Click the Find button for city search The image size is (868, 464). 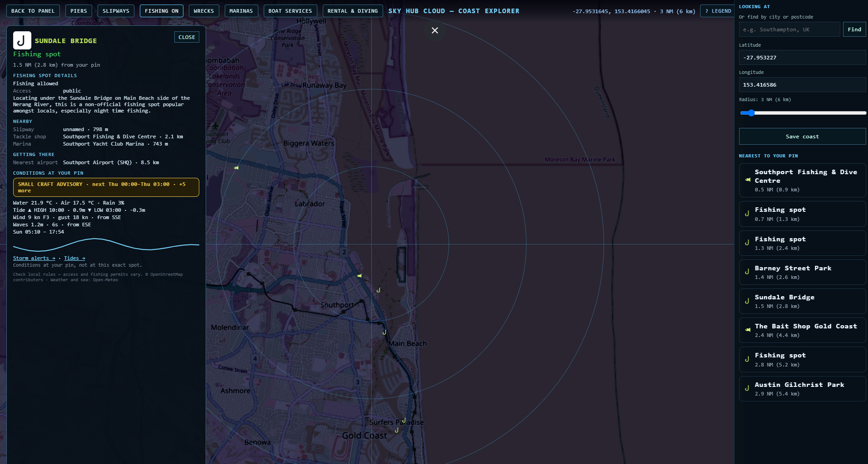click(x=854, y=29)
